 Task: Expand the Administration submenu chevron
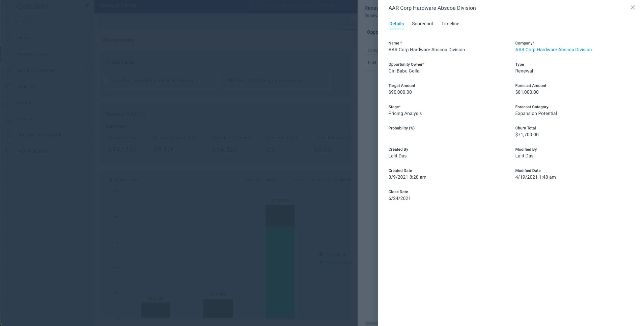(x=87, y=151)
